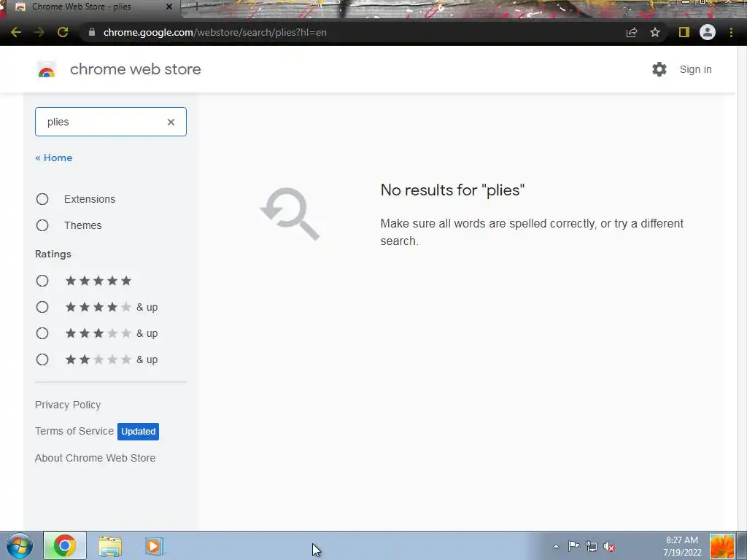The image size is (747, 560).
Task: Bookmark this page with the star icon
Action: click(x=655, y=32)
